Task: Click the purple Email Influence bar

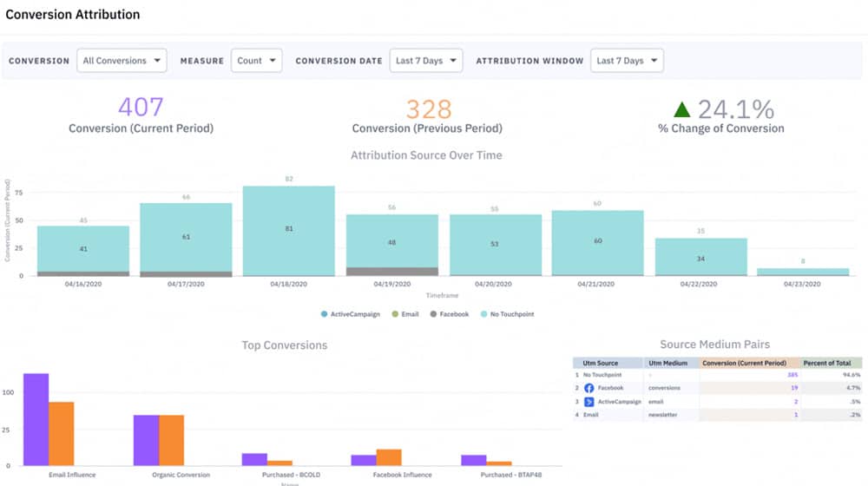Action: 36,419
